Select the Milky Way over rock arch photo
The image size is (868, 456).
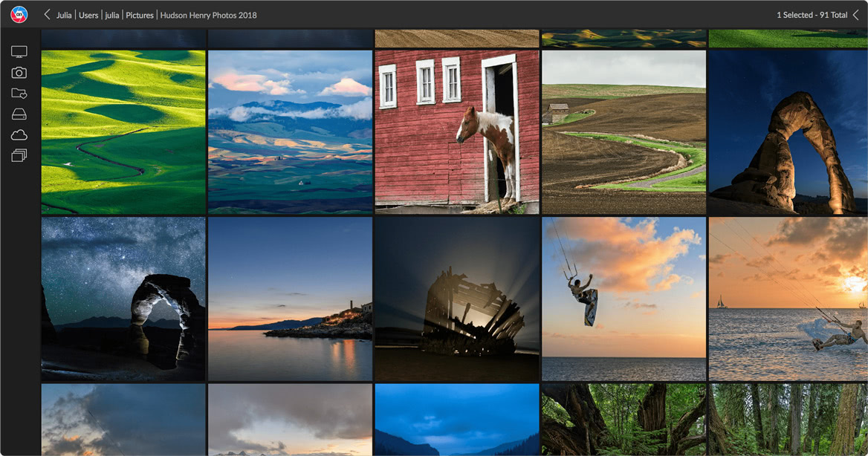pos(123,299)
